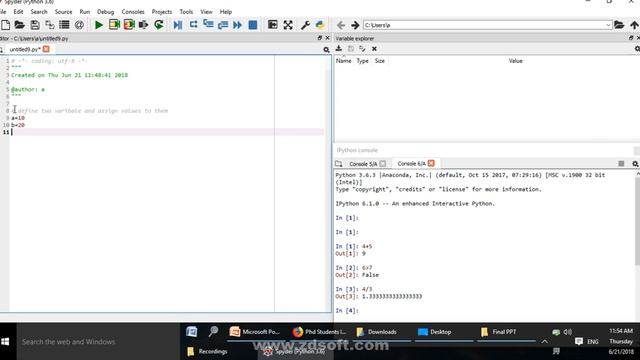Click the volume icon in system tray
Image resolution: width=640 pixels, height=360 pixels.
click(567, 332)
